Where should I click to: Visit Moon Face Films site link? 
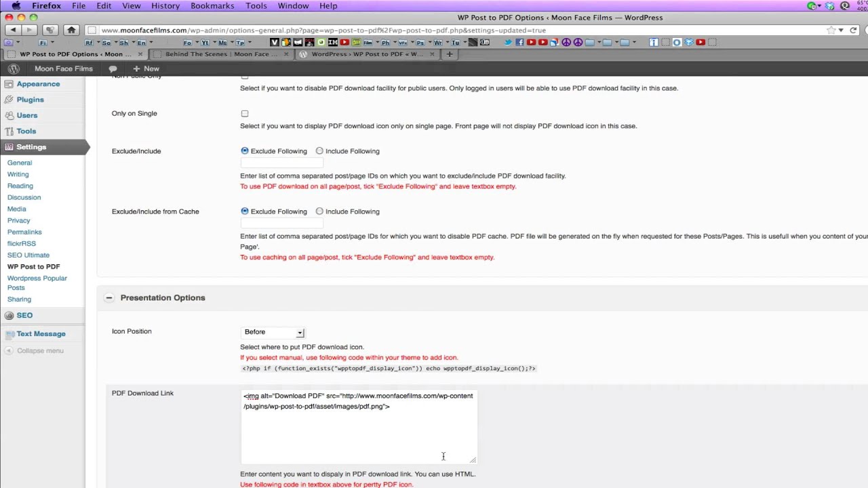64,68
